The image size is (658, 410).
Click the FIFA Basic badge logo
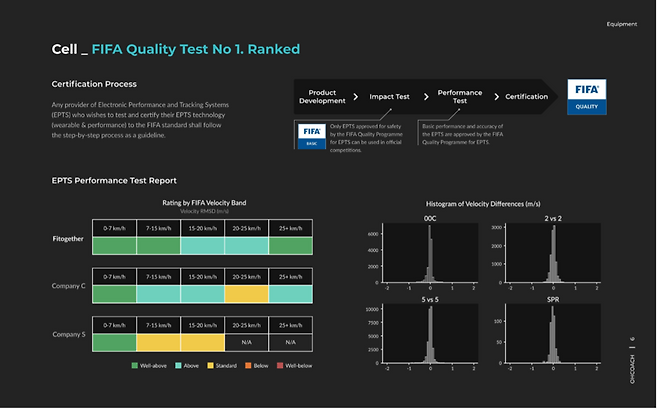point(310,135)
